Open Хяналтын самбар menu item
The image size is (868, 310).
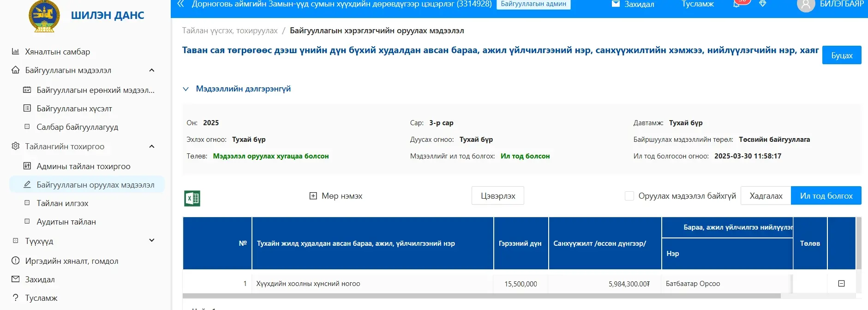tap(58, 52)
